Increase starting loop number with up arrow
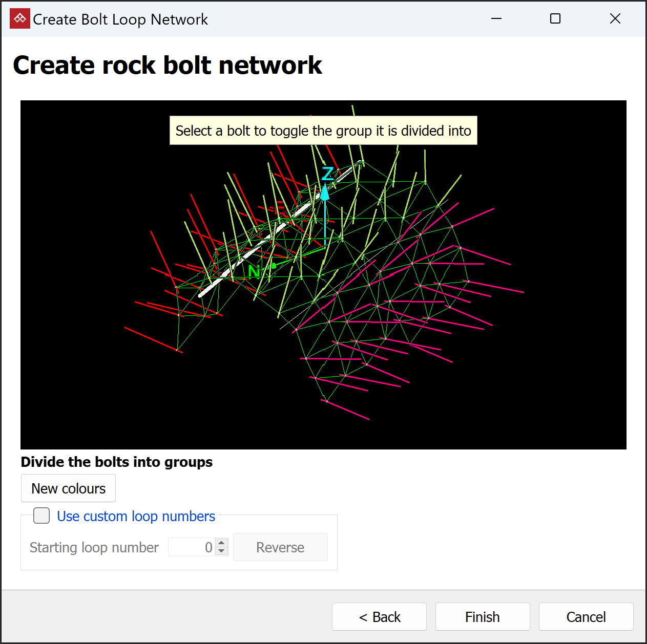Image resolution: width=647 pixels, height=644 pixels. [x=221, y=543]
